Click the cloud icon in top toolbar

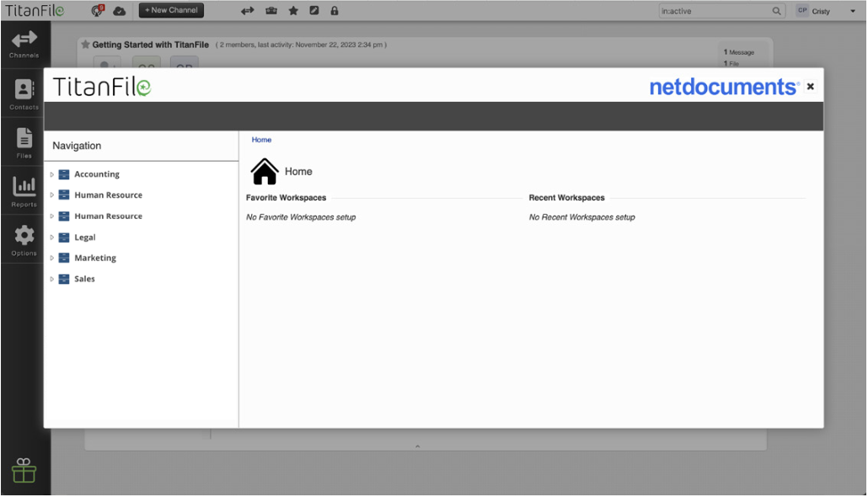(x=119, y=10)
